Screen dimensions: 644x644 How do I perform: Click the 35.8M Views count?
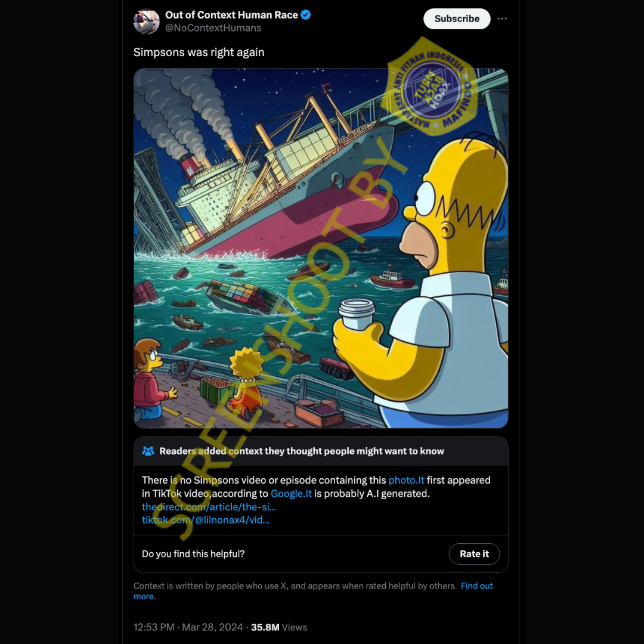tap(279, 627)
